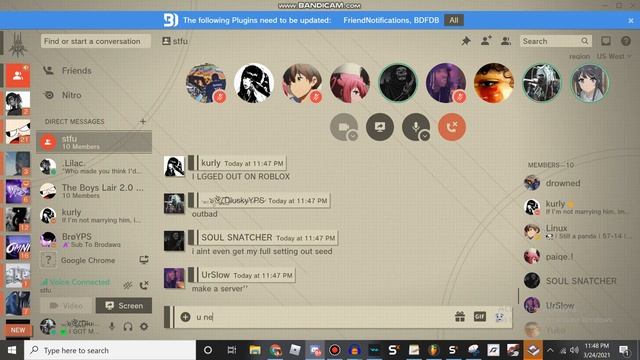
Task: Attach a file with the plus icon
Action: (x=185, y=317)
